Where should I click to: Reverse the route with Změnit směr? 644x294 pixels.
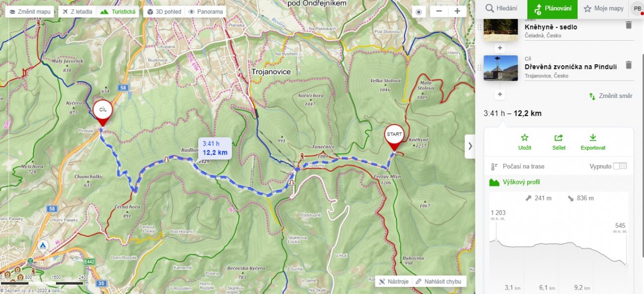pyautogui.click(x=611, y=96)
